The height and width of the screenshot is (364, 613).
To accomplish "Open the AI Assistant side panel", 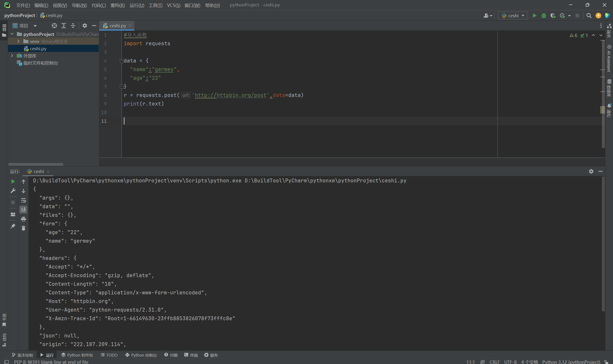I will click(609, 58).
